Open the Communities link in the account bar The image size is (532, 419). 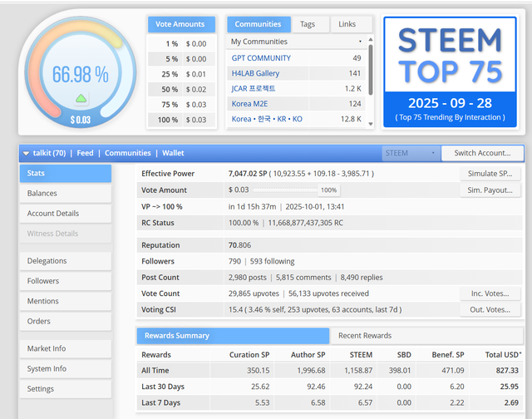[x=127, y=153]
